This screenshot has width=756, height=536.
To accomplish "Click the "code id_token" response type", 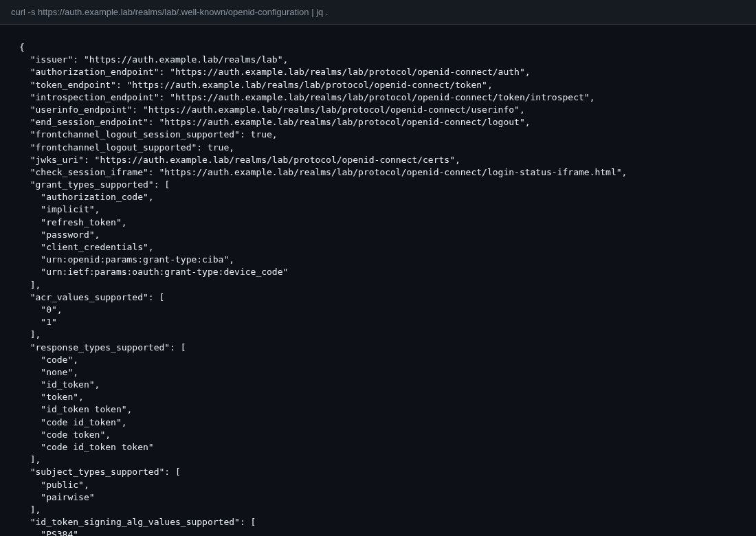I will (x=81, y=422).
